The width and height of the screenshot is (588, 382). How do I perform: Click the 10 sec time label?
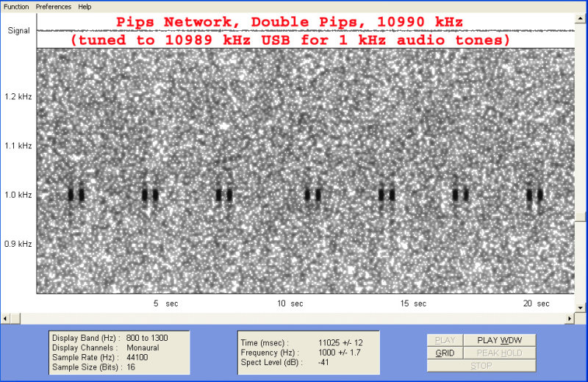tap(290, 303)
